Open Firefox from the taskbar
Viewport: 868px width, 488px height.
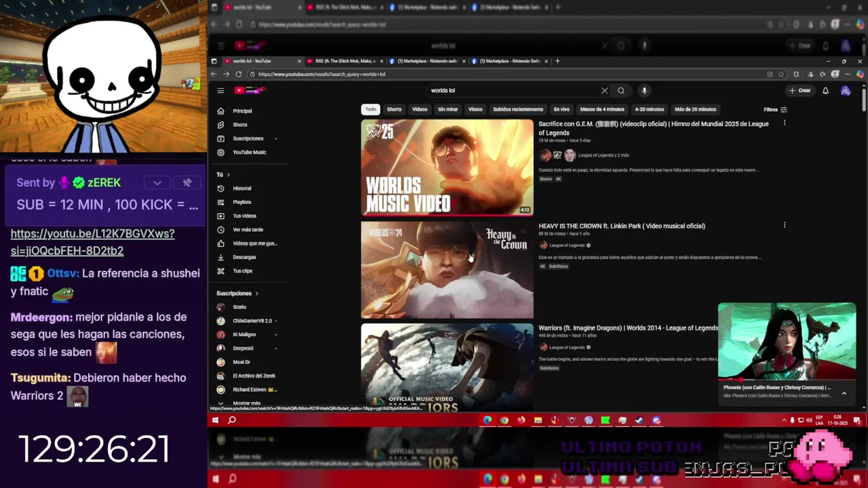[521, 420]
